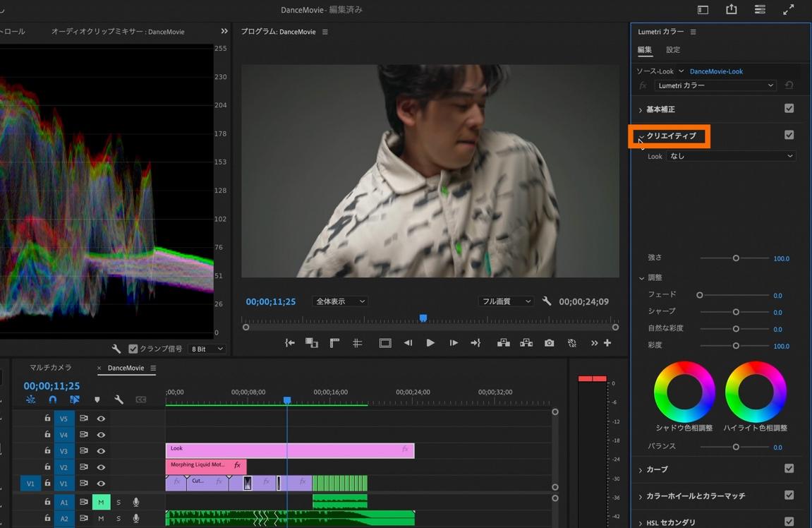Toggle the safe margins icon in Program monitor
Screen dimensions: 812x528
pyautogui.click(x=385, y=343)
